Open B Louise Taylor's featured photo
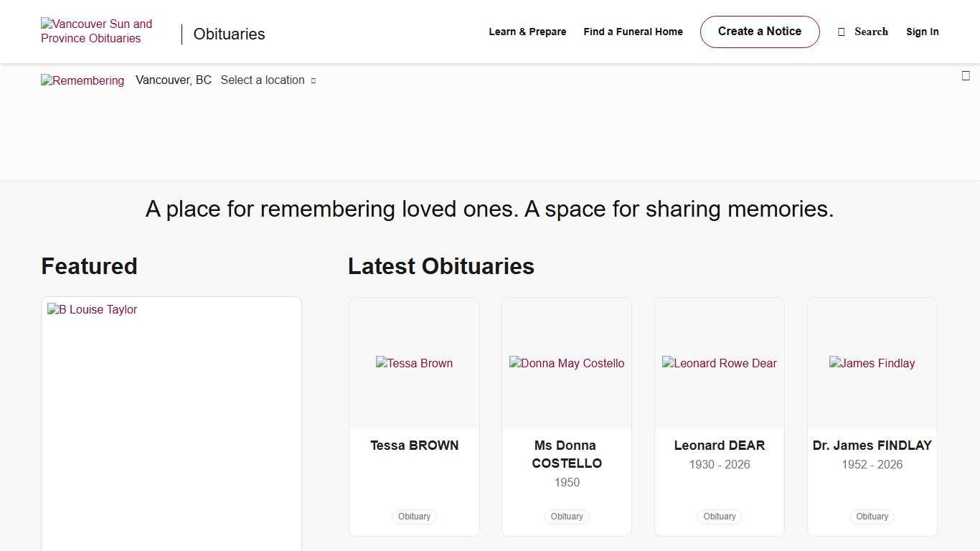Image resolution: width=980 pixels, height=551 pixels. [92, 309]
